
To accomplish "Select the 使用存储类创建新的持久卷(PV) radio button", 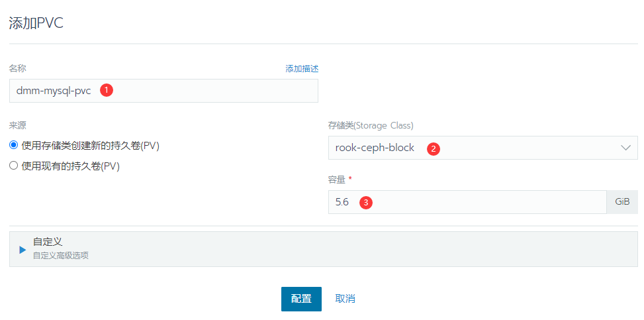I will pyautogui.click(x=13, y=145).
